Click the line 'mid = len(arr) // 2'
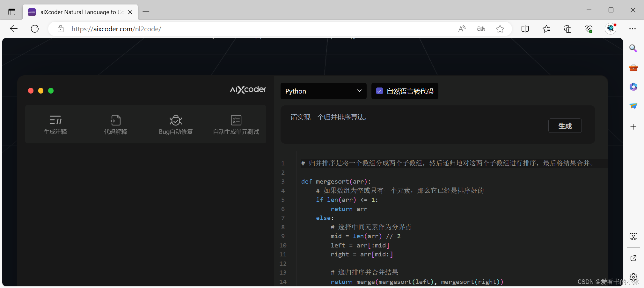The width and height of the screenshot is (644, 288). point(366,236)
